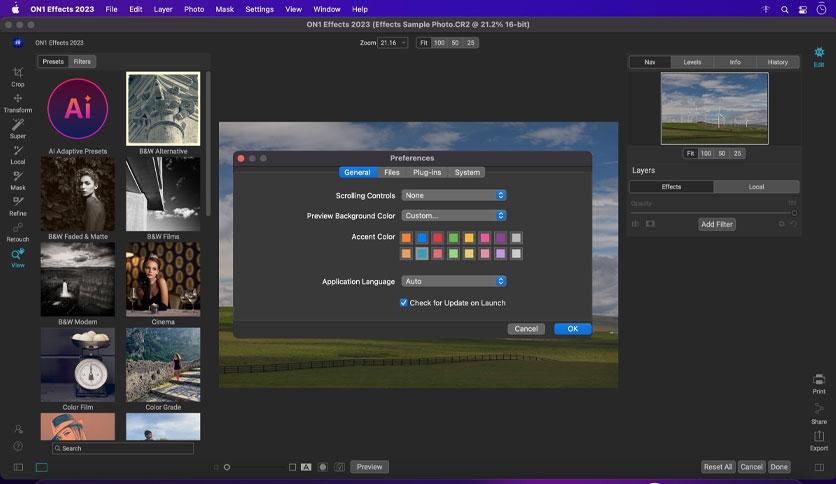Image resolution: width=836 pixels, height=484 pixels.
Task: Switch Layers to Effects mode
Action: tap(671, 187)
